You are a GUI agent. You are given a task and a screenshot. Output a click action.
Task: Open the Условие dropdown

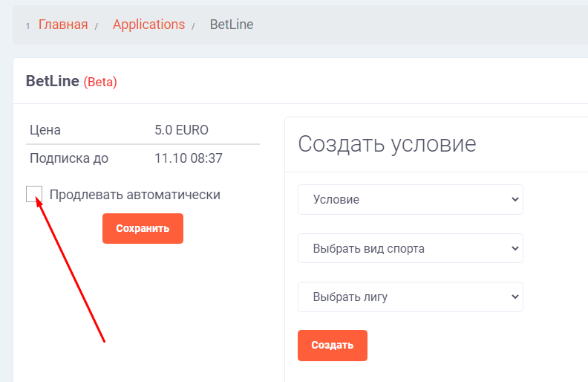pos(410,200)
